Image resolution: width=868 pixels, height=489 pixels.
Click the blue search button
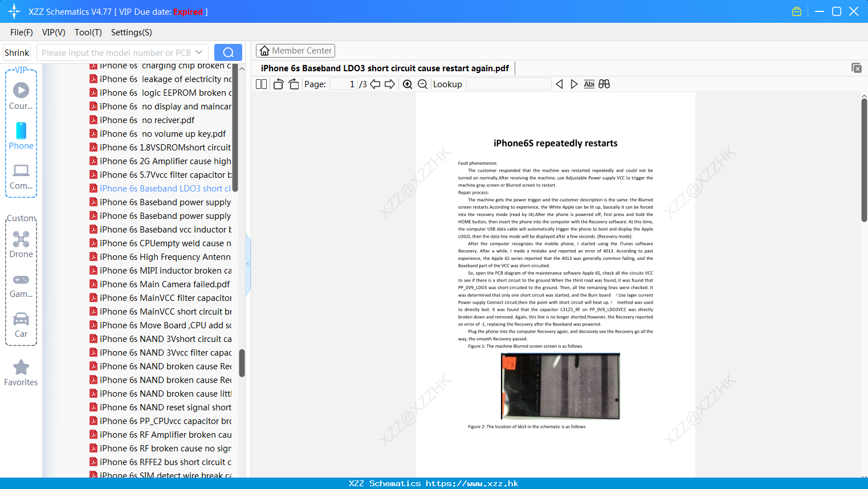pos(228,52)
